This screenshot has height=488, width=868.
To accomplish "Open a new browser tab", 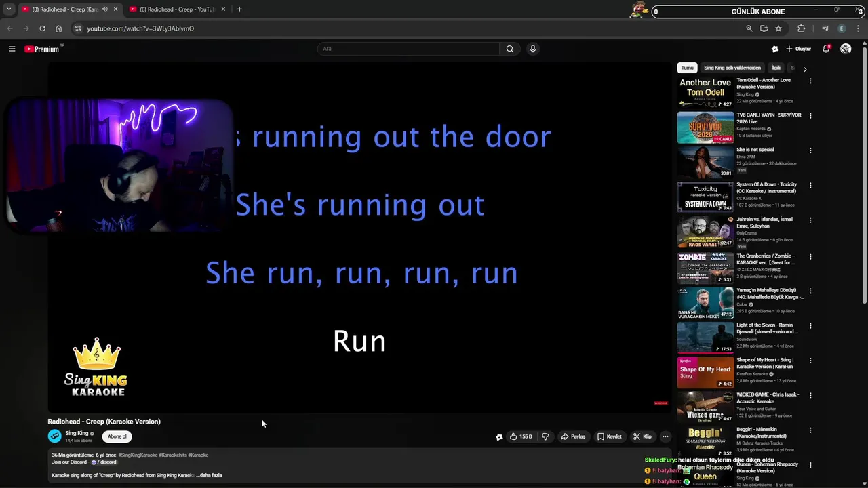I will click(x=239, y=9).
